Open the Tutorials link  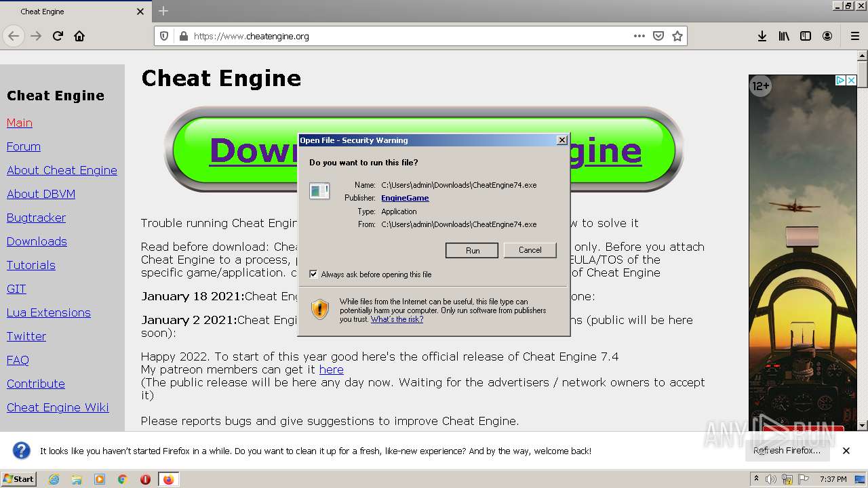[x=31, y=265]
